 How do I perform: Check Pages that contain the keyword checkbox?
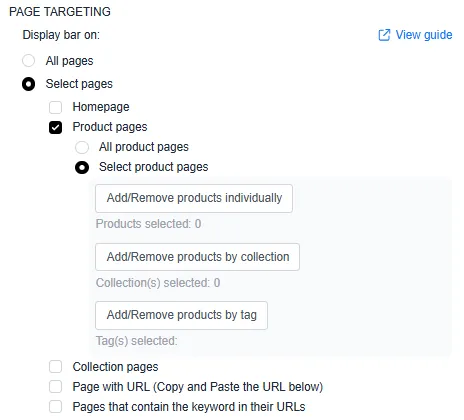tap(55, 407)
